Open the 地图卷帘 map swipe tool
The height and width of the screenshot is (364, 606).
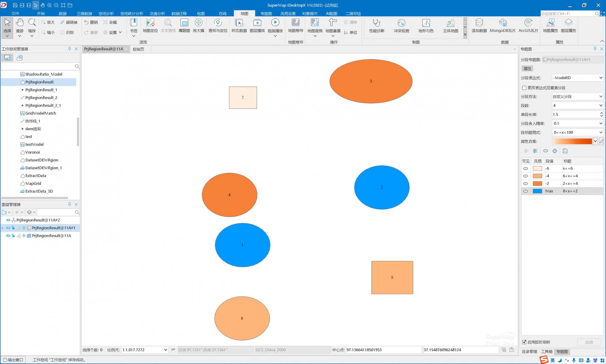pos(295,25)
